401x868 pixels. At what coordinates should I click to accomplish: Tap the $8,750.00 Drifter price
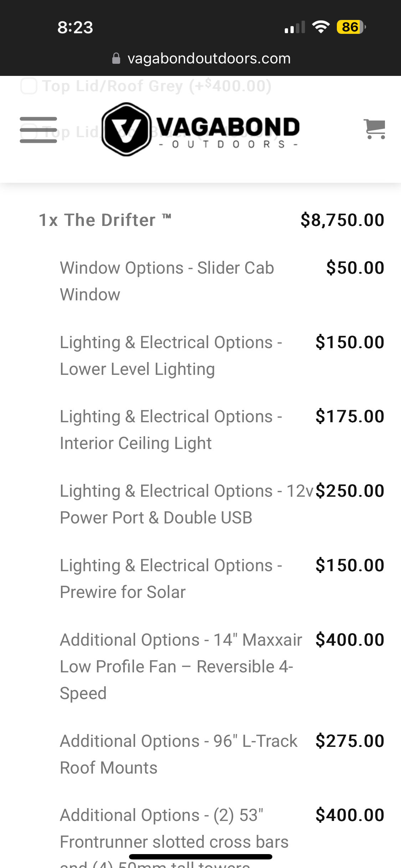[x=342, y=220]
